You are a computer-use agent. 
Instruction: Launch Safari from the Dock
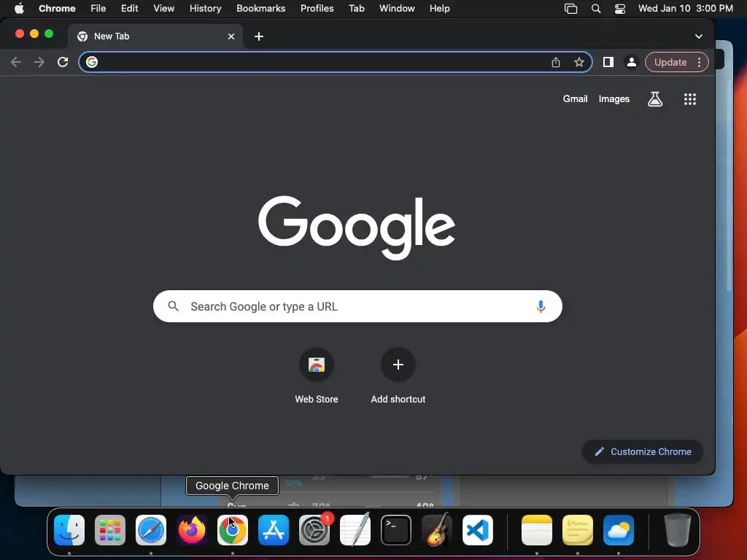pyautogui.click(x=150, y=530)
